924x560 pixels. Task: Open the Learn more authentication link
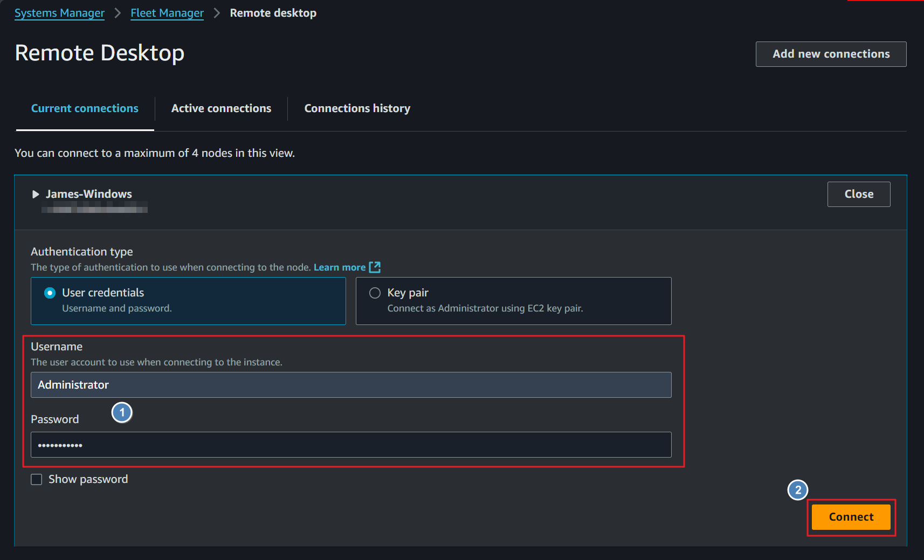point(340,267)
